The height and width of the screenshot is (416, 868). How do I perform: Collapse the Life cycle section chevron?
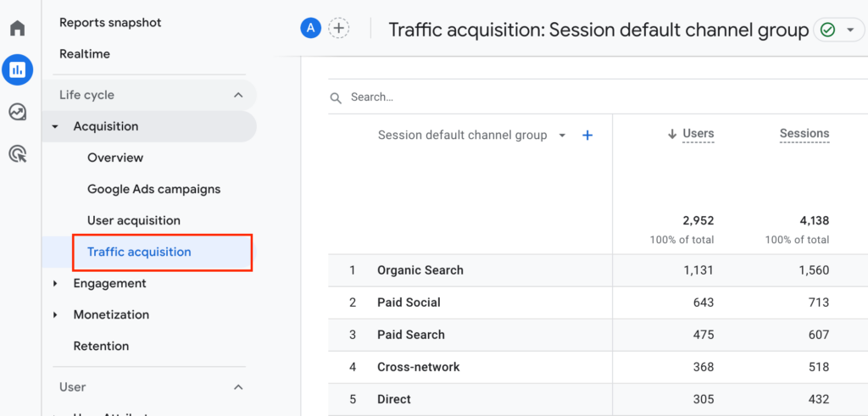[x=238, y=95]
